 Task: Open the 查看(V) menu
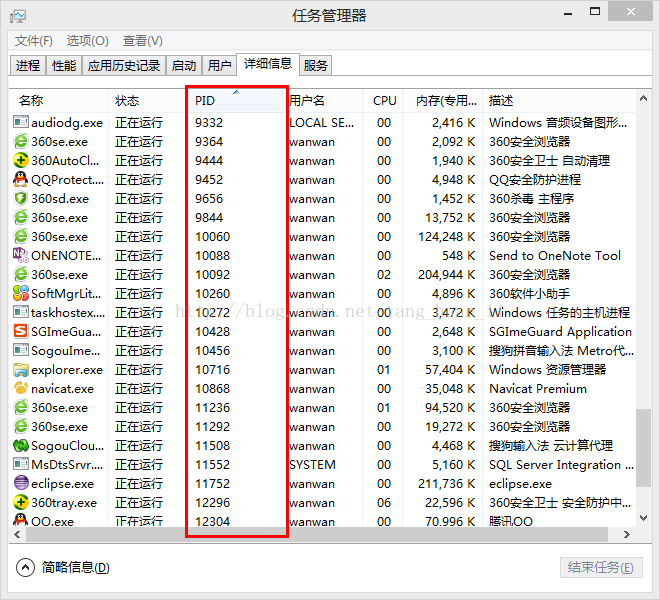point(143,41)
